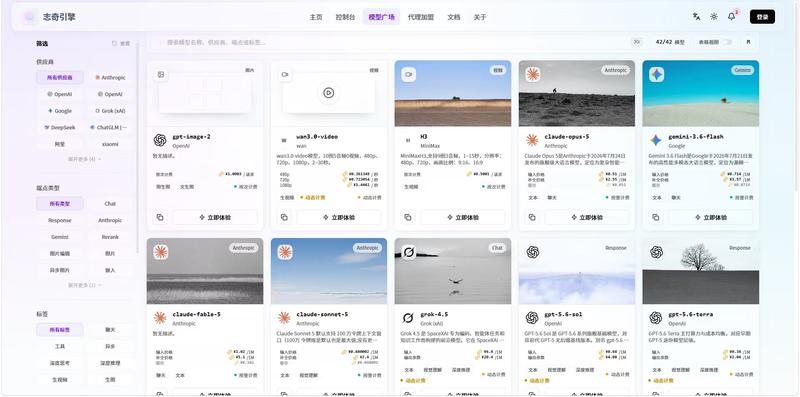
Task: Click the OpenAI logo on gpt-5.6-terra image
Action: 657,252
